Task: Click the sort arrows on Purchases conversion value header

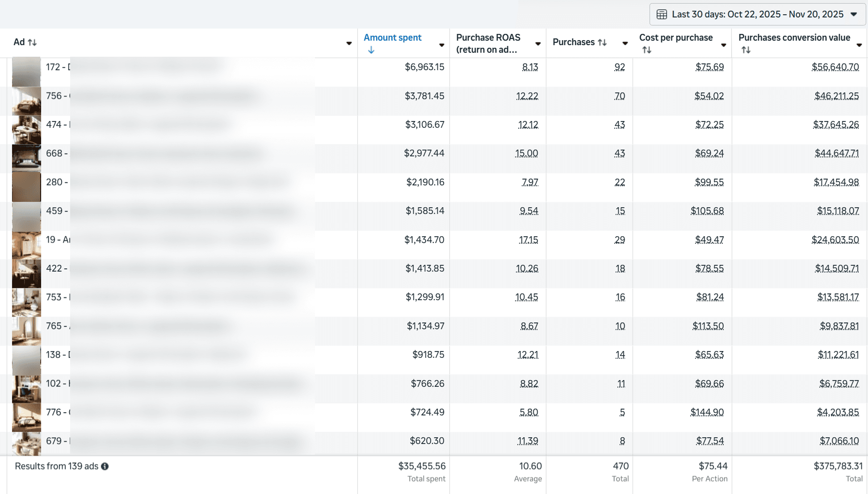Action: pyautogui.click(x=746, y=50)
